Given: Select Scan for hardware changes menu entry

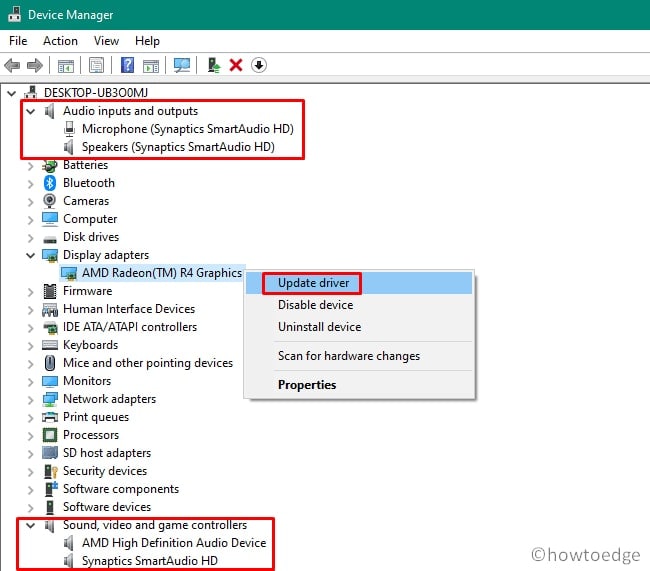Looking at the screenshot, I should pos(359,356).
